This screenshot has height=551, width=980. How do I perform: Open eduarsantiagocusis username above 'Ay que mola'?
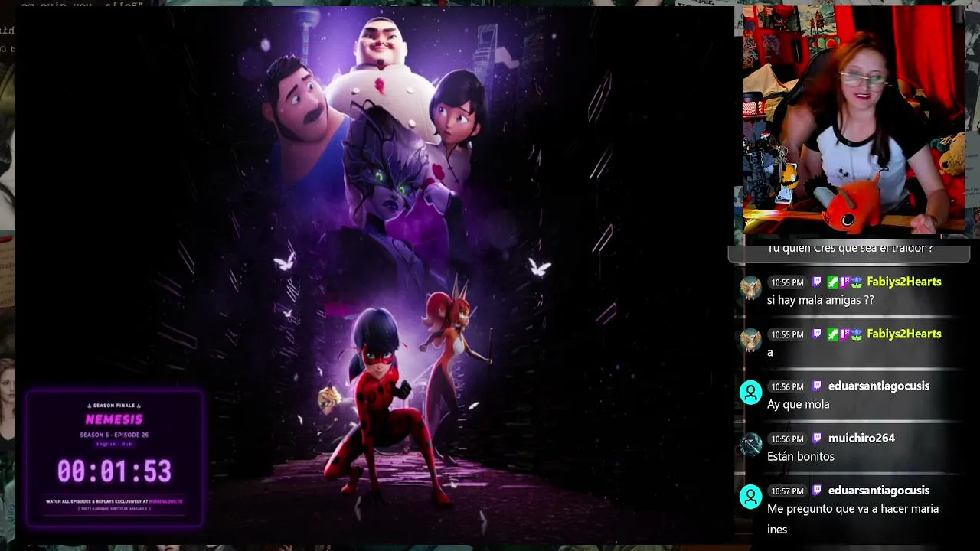(879, 386)
